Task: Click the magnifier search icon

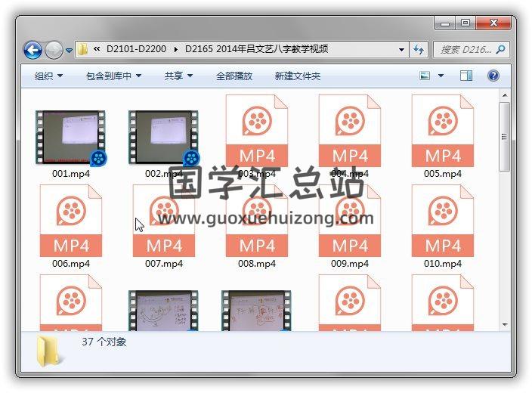Action: click(x=500, y=50)
